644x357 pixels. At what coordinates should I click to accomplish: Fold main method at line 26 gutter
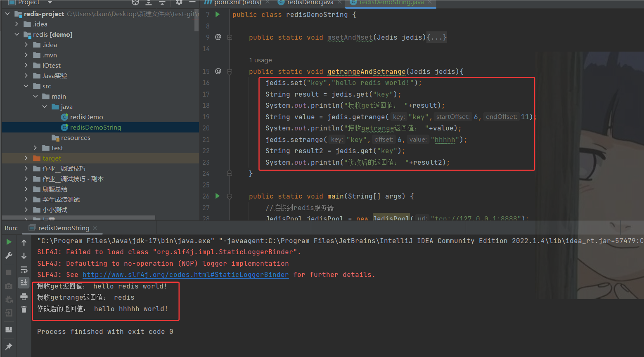[x=230, y=196]
